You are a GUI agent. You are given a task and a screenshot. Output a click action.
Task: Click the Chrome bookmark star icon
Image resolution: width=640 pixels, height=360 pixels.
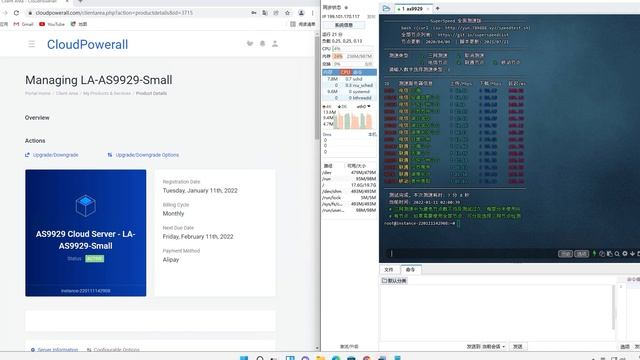tap(287, 13)
